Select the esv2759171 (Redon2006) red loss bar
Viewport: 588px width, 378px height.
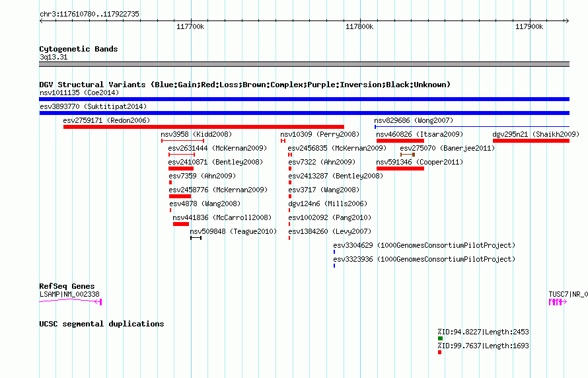point(203,127)
